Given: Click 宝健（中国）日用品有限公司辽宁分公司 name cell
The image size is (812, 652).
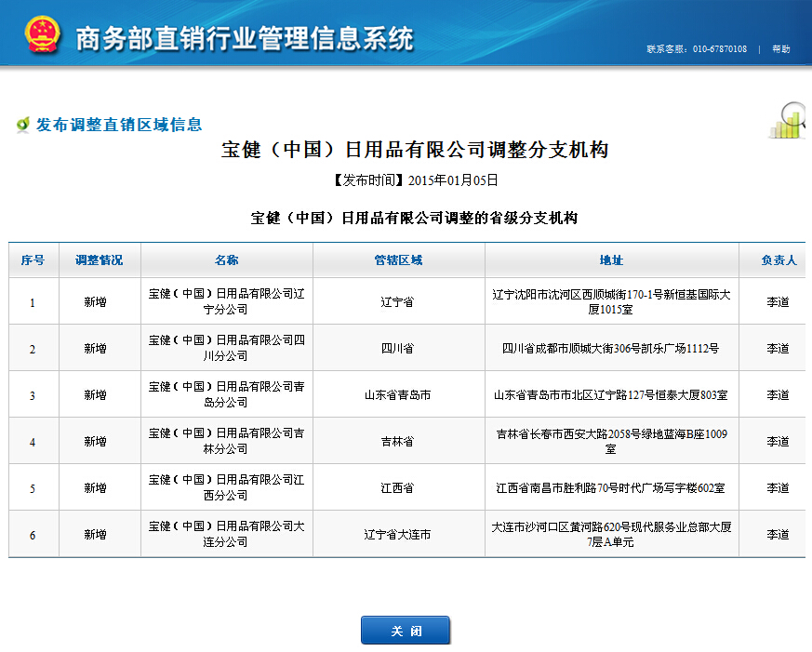Looking at the screenshot, I should pos(226,301).
